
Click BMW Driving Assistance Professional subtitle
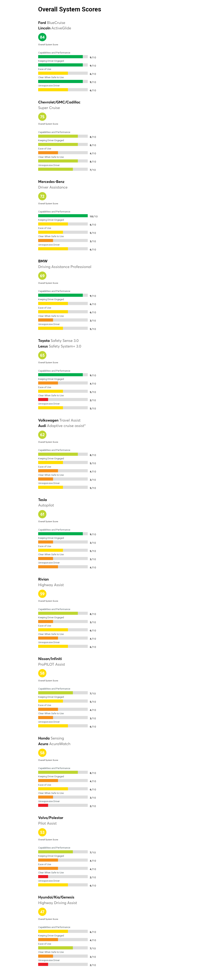pos(65,267)
